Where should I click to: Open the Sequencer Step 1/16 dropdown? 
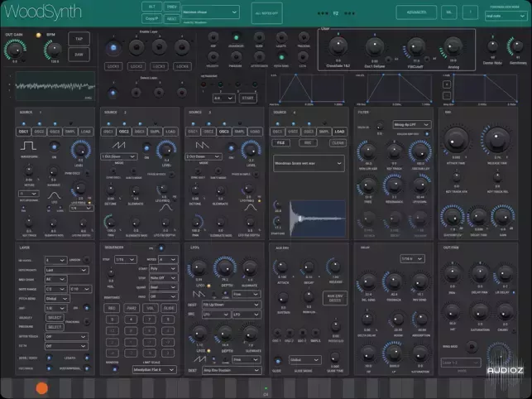tap(126, 260)
